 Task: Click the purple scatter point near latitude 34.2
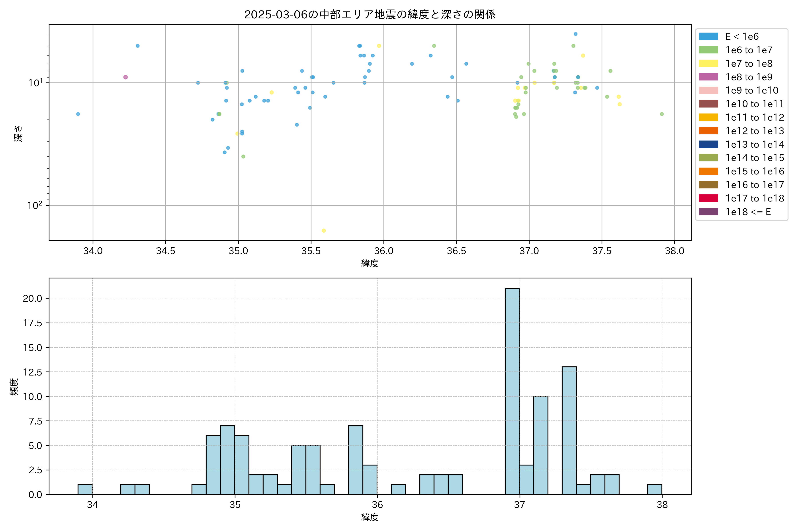point(125,77)
